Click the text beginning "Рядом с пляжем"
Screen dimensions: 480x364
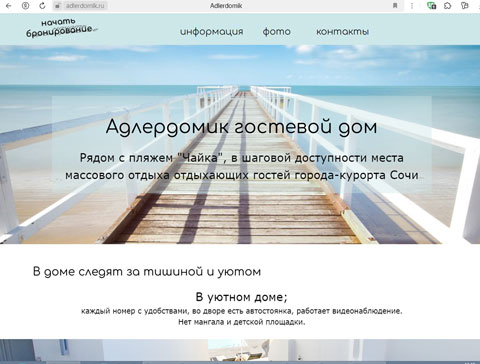(242, 166)
